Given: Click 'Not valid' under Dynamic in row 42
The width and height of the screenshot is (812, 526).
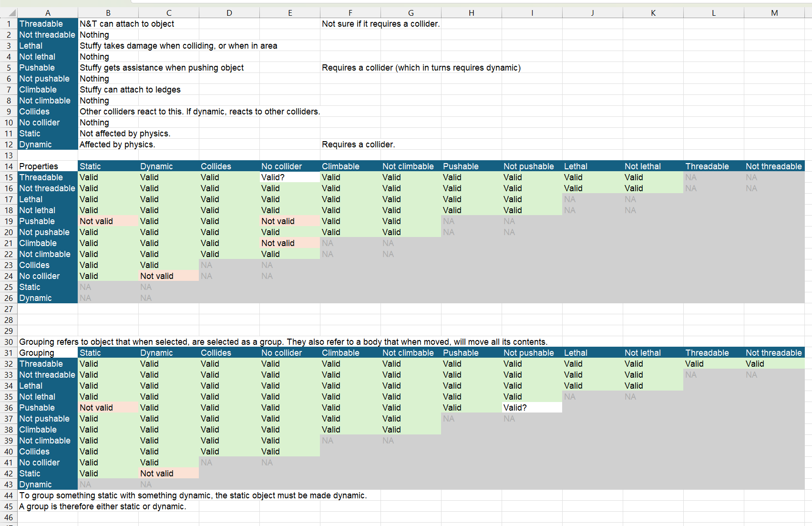Looking at the screenshot, I should tap(169, 474).
